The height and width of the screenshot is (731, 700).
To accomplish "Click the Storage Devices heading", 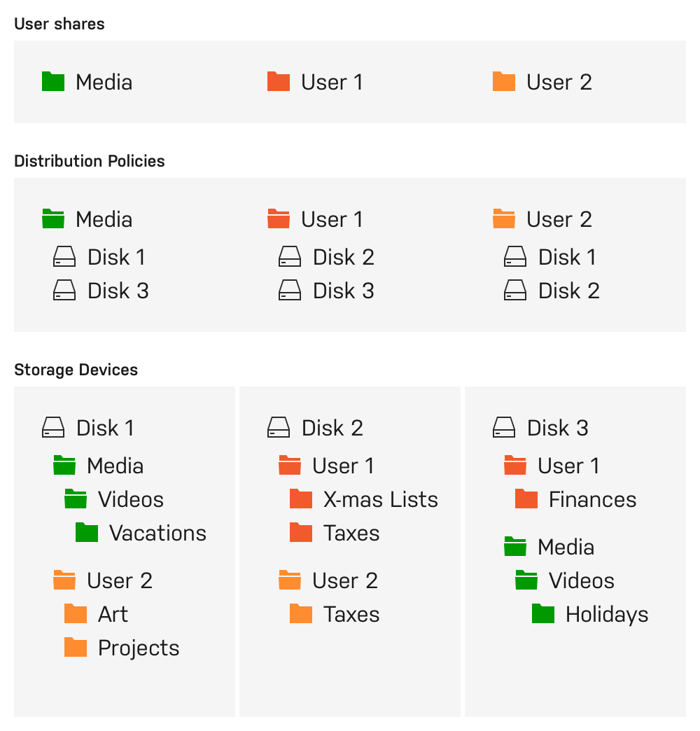I will [x=76, y=370].
